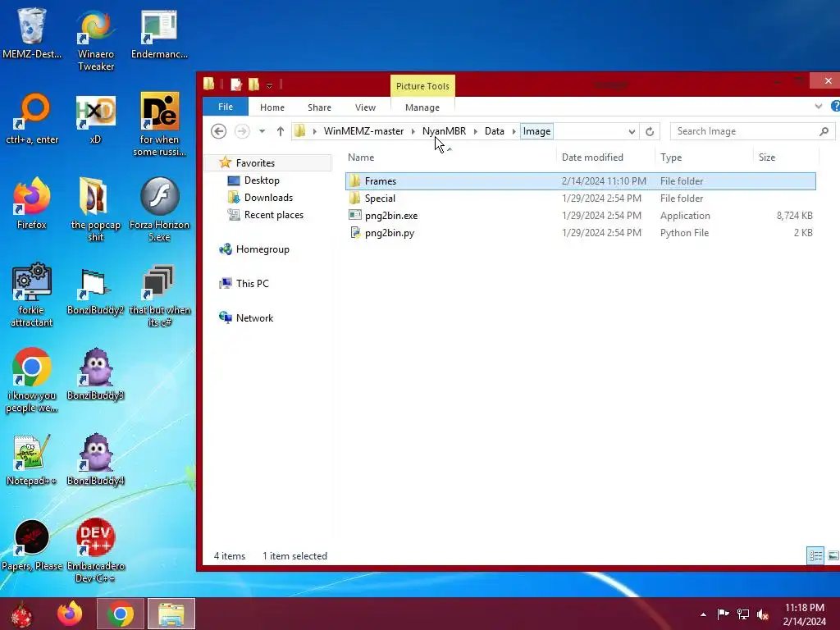This screenshot has height=630, width=840.
Task: Click the Start ornament button on taskbar
Action: pos(21,614)
